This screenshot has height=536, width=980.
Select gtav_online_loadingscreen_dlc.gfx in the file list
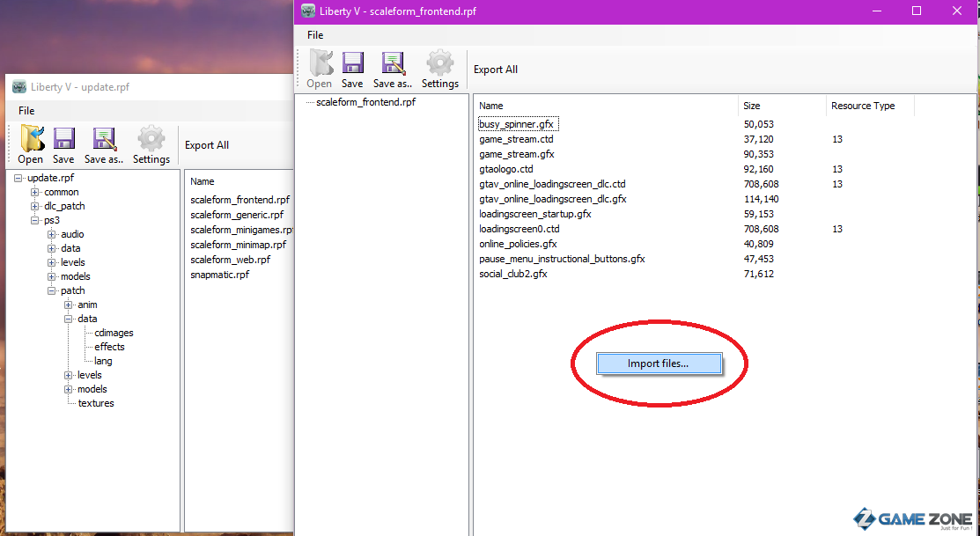click(553, 199)
